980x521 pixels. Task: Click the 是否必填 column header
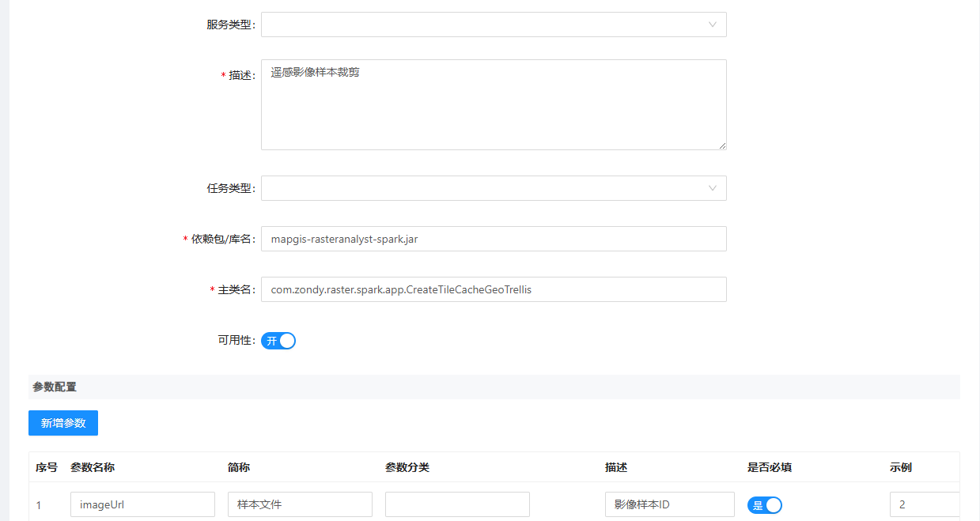point(770,467)
